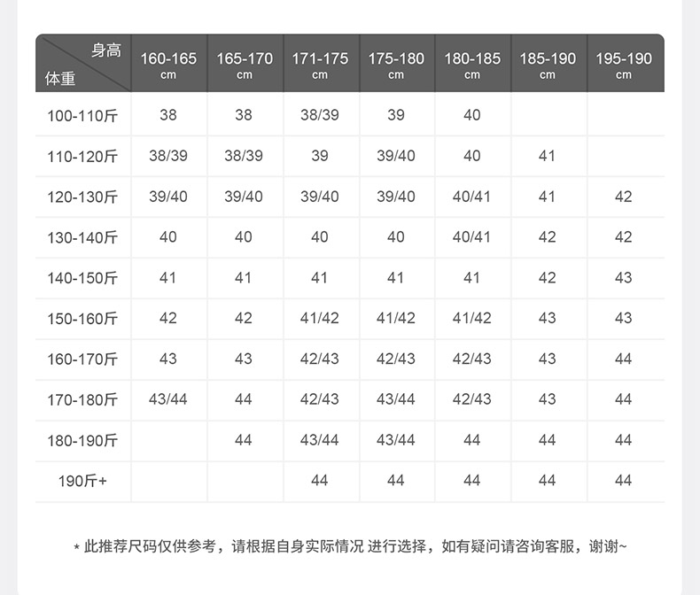Click size 39 in the 110-120斤 row

click(x=320, y=156)
